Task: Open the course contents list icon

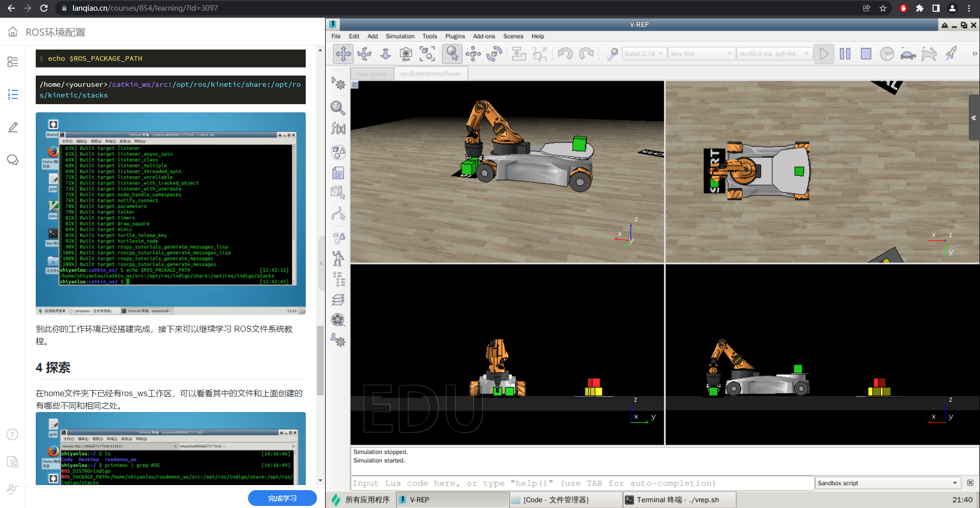Action: click(13, 62)
